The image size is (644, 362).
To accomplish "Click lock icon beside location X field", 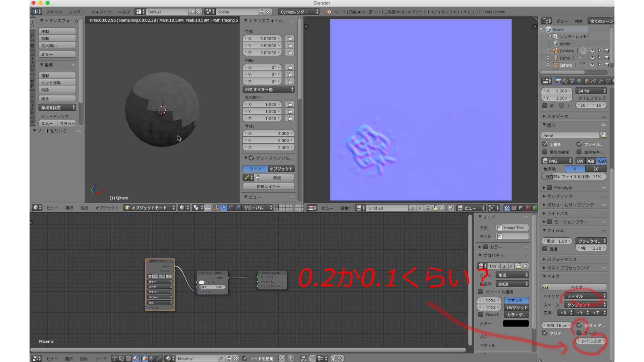I will tap(289, 39).
